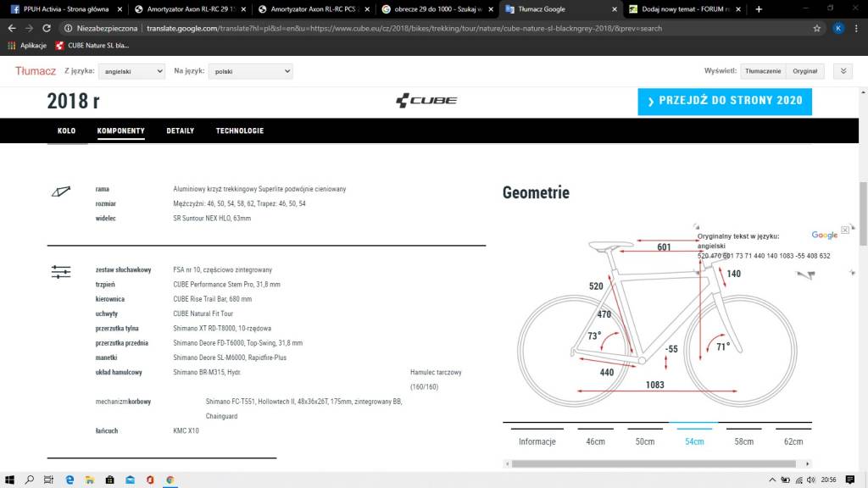The image size is (868, 488).
Task: Click horizontal scrollbar right arrow
Action: pos(808,463)
